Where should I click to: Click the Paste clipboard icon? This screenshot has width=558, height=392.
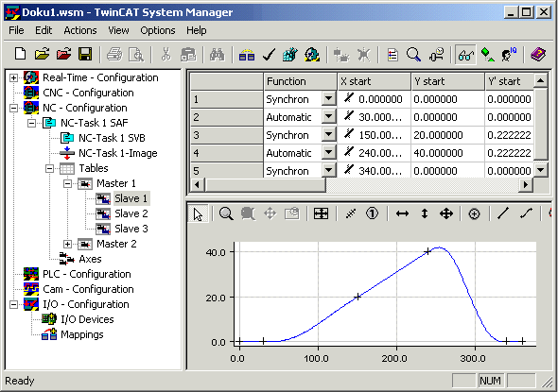(x=188, y=55)
